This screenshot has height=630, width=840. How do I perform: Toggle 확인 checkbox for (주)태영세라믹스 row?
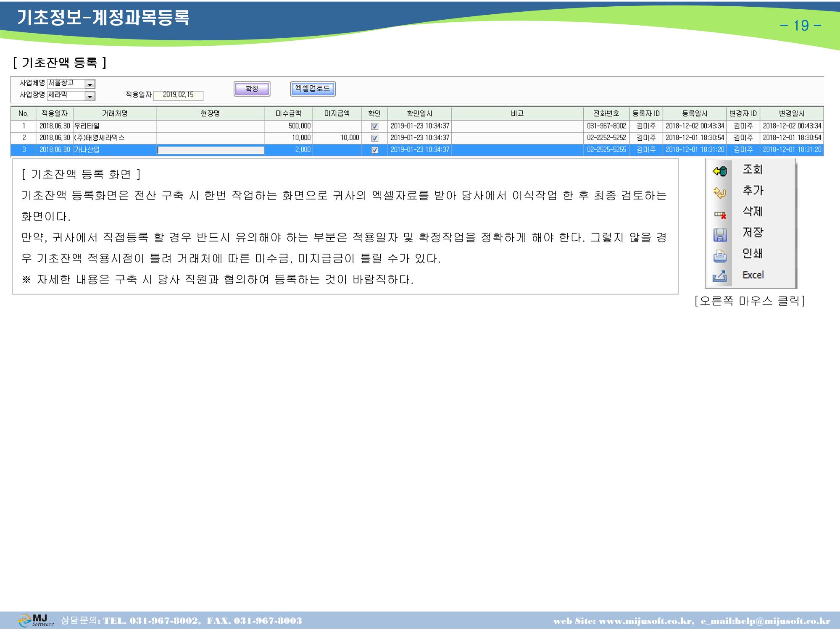(374, 138)
